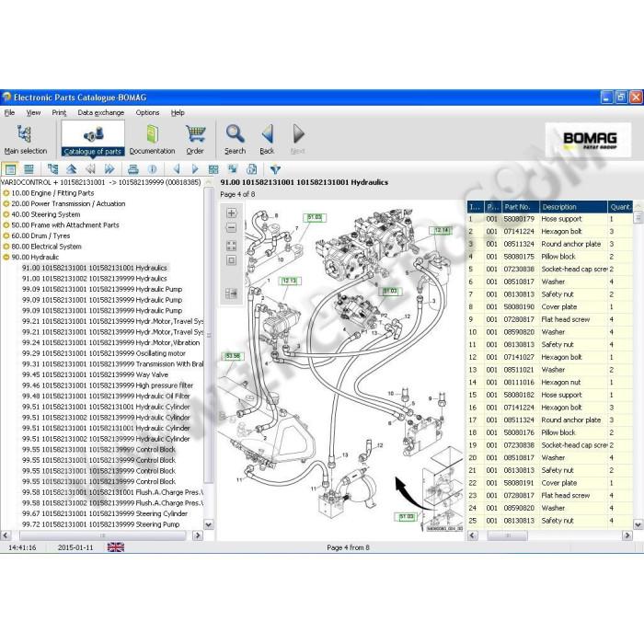The height and width of the screenshot is (644, 644).
Task: Click the 53.56 reference label on the diagram
Action: pos(233,356)
